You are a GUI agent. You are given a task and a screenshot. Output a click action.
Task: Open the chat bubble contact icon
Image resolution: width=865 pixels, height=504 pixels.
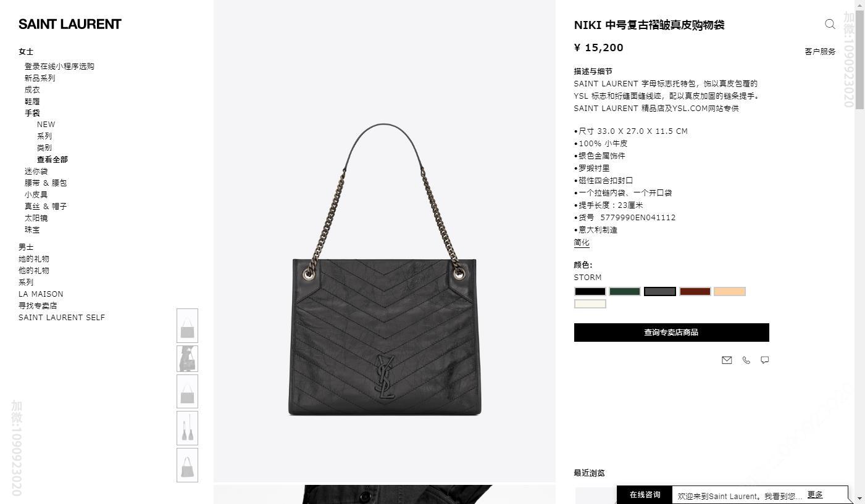click(x=764, y=360)
